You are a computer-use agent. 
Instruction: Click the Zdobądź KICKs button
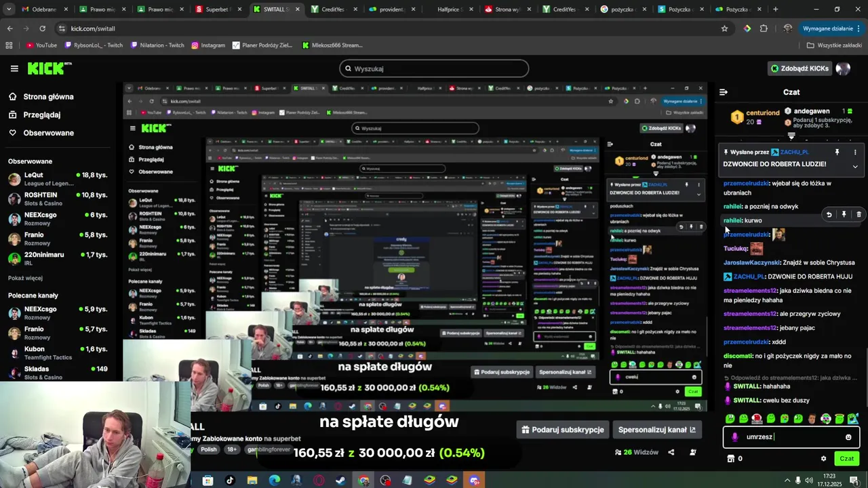799,68
